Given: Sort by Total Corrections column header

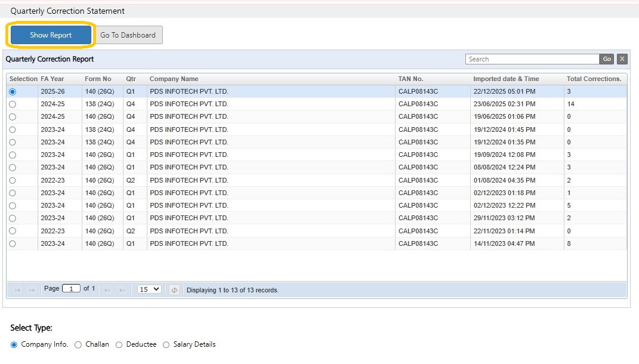Looking at the screenshot, I should [x=594, y=79].
